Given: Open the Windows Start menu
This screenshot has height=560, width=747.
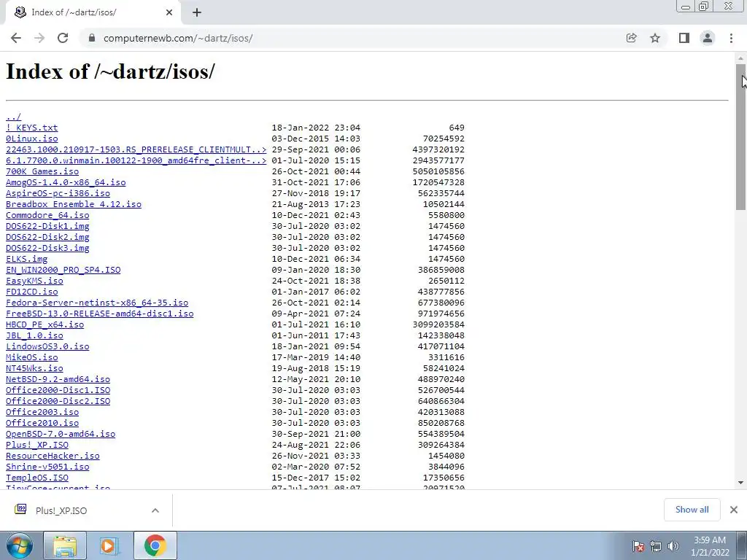Looking at the screenshot, I should click(x=19, y=545).
